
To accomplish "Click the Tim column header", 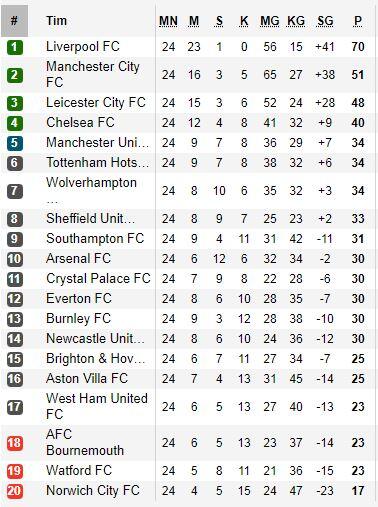I will click(56, 21).
